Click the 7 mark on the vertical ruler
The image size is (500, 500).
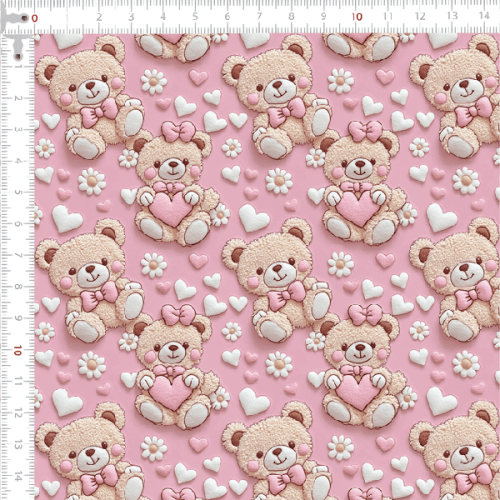18,255
